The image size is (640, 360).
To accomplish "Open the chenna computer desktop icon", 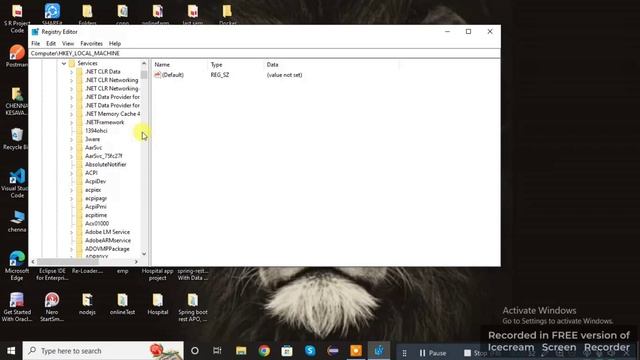I will coord(17,222).
